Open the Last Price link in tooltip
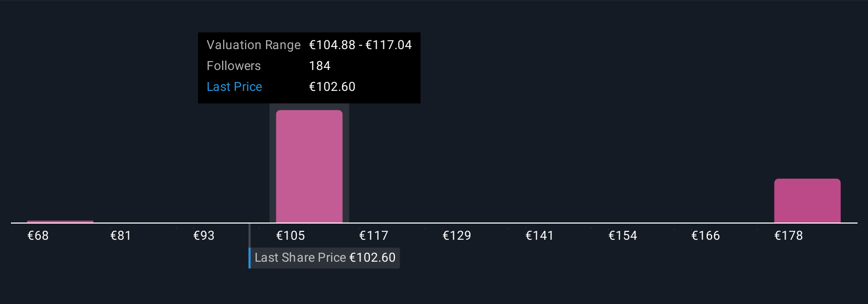 pos(234,87)
